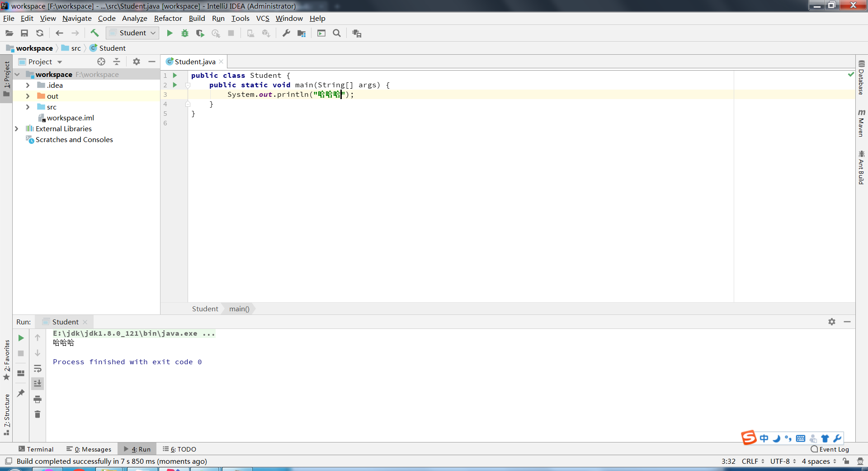Collapse the workspace root tree node
Image resolution: width=868 pixels, height=471 pixels.
click(x=17, y=74)
